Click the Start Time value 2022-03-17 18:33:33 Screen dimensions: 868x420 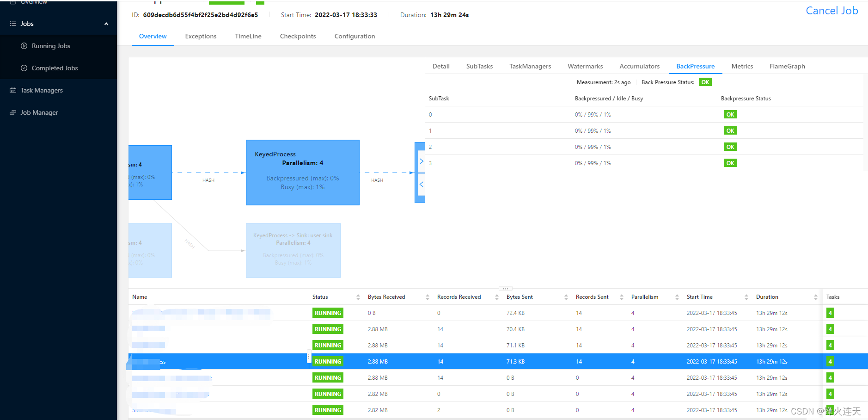pos(346,15)
